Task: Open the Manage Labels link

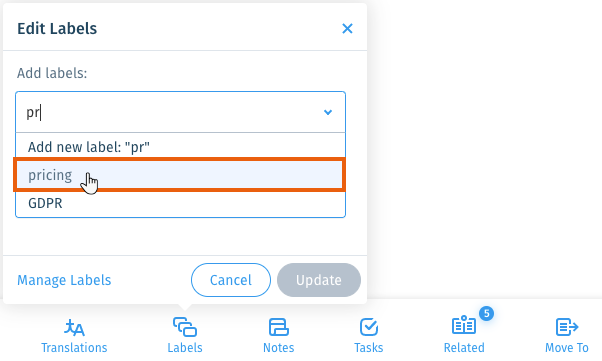Action: tap(64, 280)
